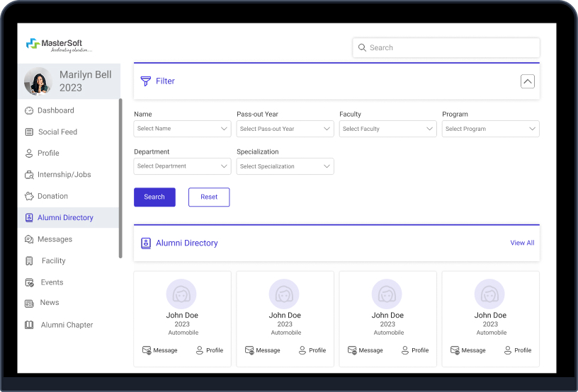Viewport: 578px width, 392px height.
Task: Open the Select Program dropdown
Action: point(490,129)
